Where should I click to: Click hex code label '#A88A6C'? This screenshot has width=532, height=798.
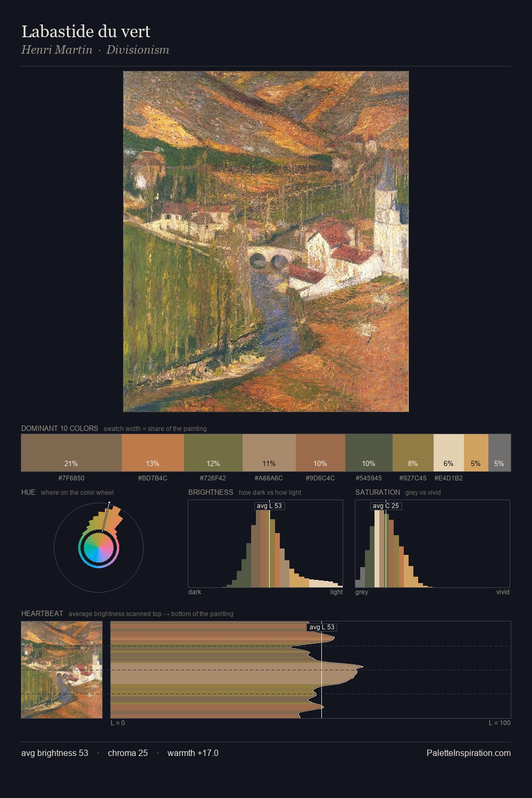269,478
